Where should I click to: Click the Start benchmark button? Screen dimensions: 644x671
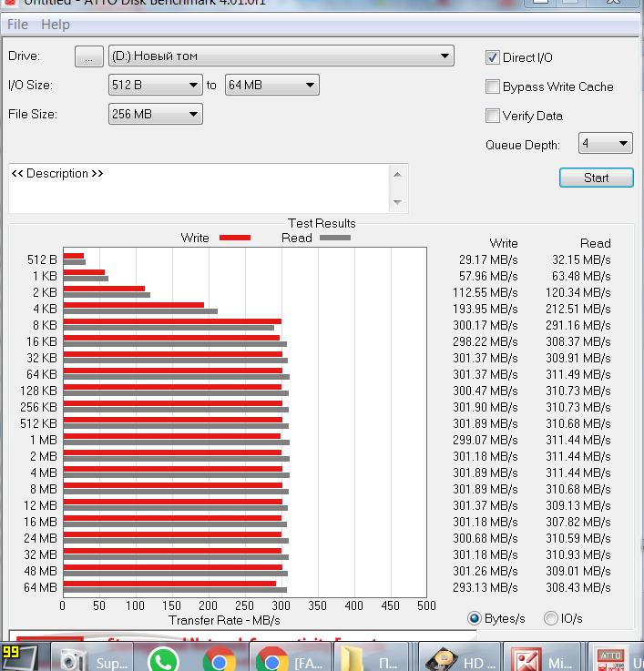pos(596,178)
